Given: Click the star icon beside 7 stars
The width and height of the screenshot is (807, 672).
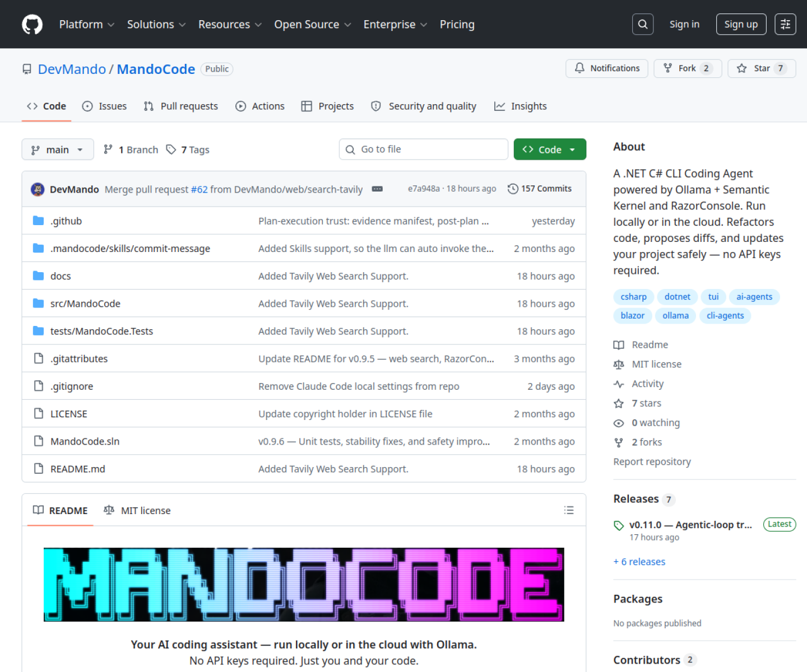Looking at the screenshot, I should click(619, 403).
